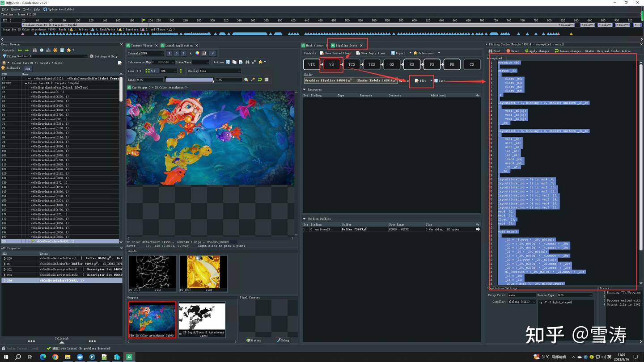Screen dimensions: 644x362
Task: Click the Reset icon in shader editor
Action: (x=508, y=51)
